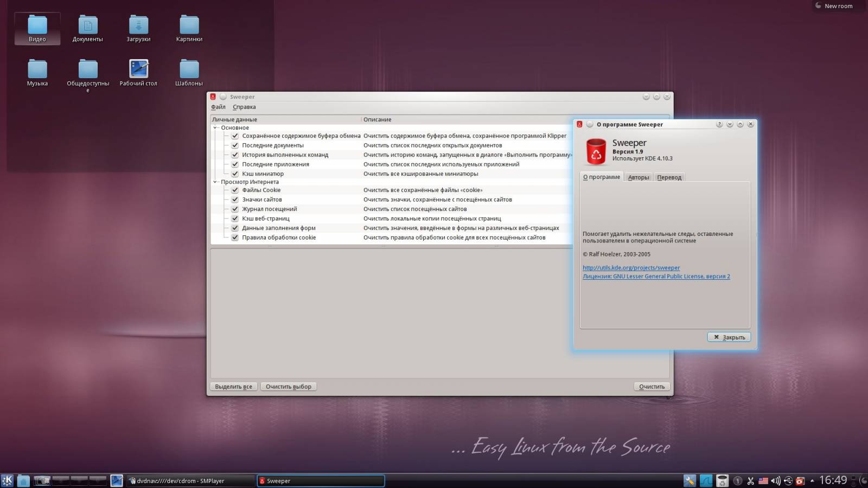This screenshot has width=868, height=488.
Task: Click the red trash Sweeper logo in About dialog
Action: click(596, 151)
